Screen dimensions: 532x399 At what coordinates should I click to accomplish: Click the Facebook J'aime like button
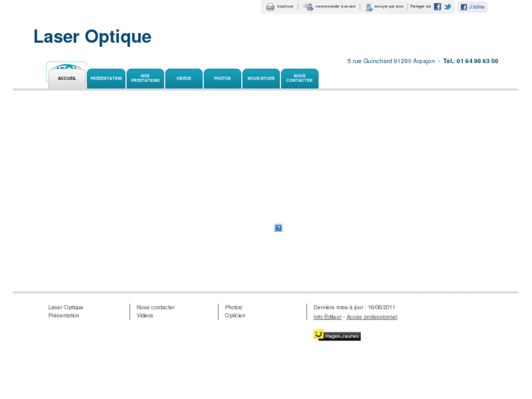472,7
